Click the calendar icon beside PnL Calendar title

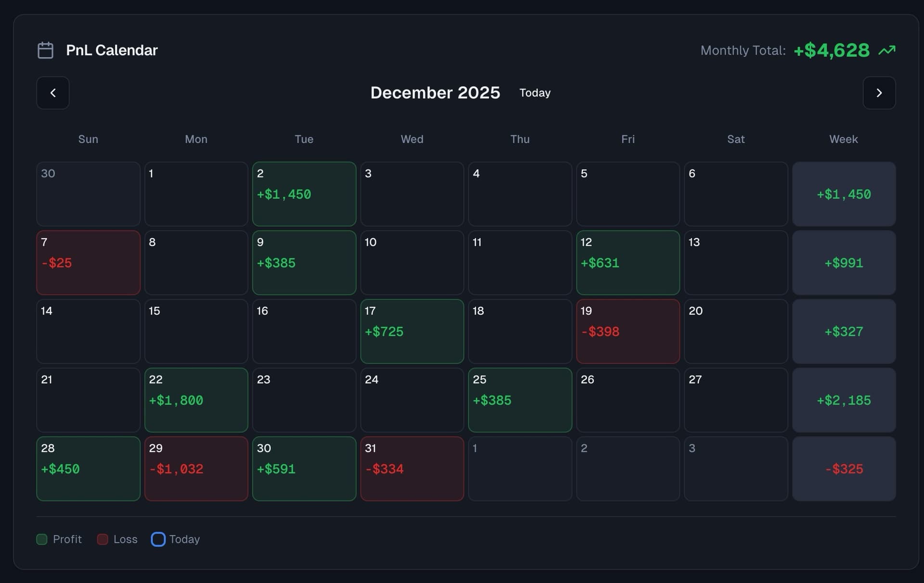(x=45, y=50)
